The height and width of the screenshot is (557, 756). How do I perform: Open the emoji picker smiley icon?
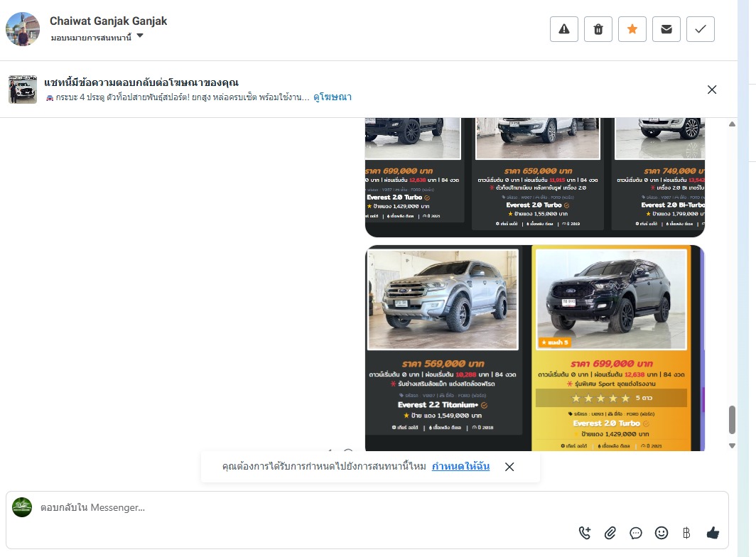click(661, 533)
